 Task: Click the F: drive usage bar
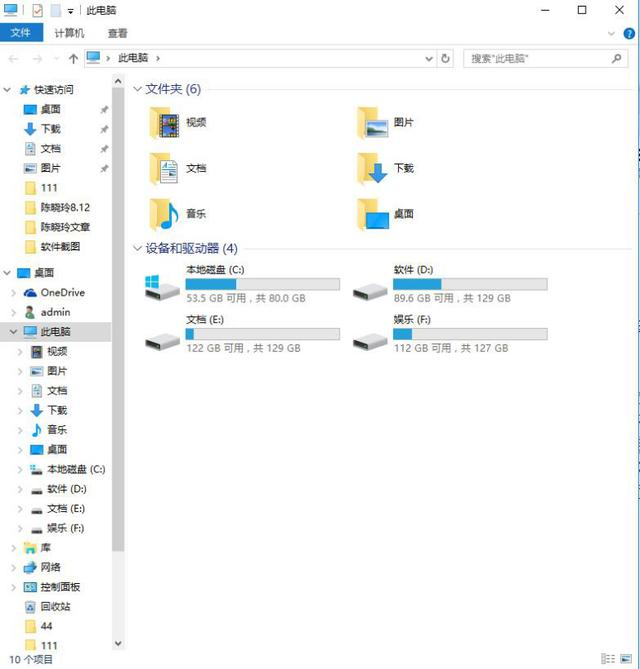[470, 334]
